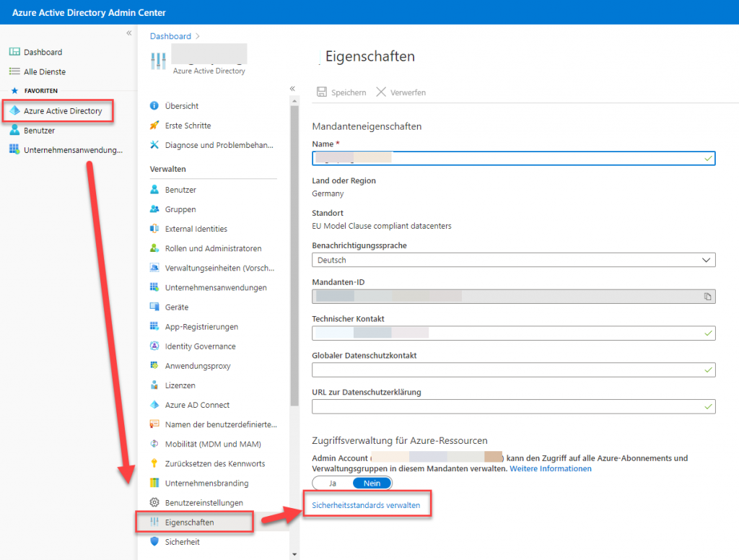Image resolution: width=739 pixels, height=560 pixels.
Task: Click the Identity Governance icon
Action: [x=154, y=346]
